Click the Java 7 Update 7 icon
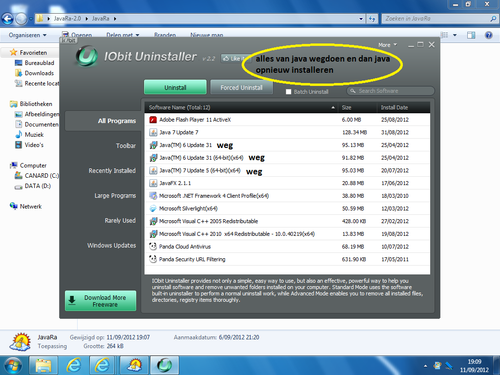Screen dimensions: 500x375 pos(153,132)
